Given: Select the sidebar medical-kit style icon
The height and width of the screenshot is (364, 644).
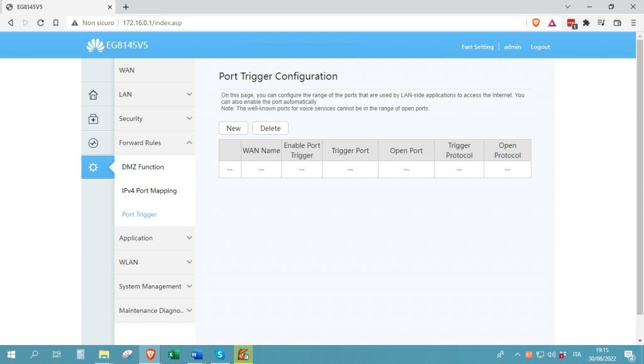Looking at the screenshot, I should click(93, 118).
